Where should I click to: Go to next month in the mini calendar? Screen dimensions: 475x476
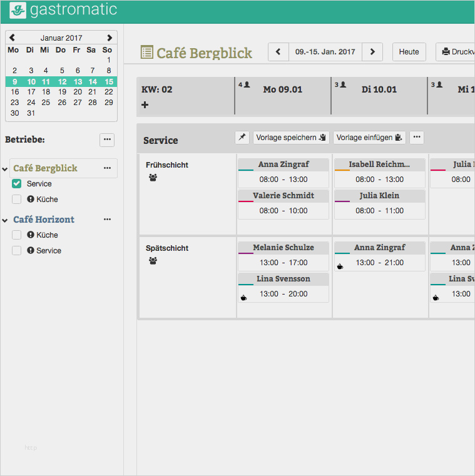[110, 38]
